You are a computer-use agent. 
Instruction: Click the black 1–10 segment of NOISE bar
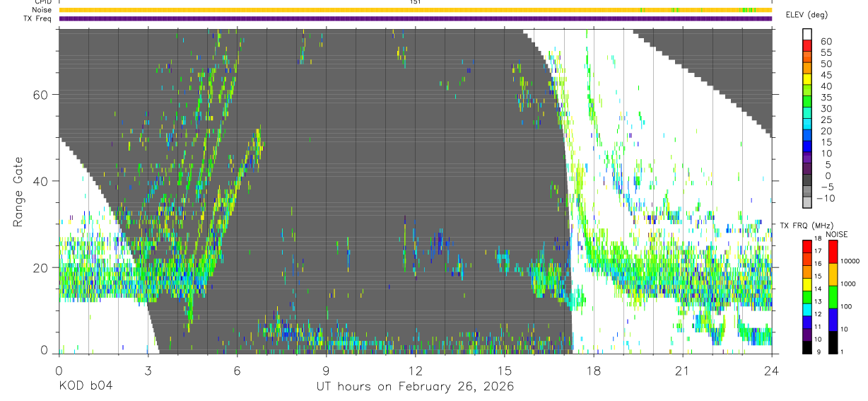[833, 342]
